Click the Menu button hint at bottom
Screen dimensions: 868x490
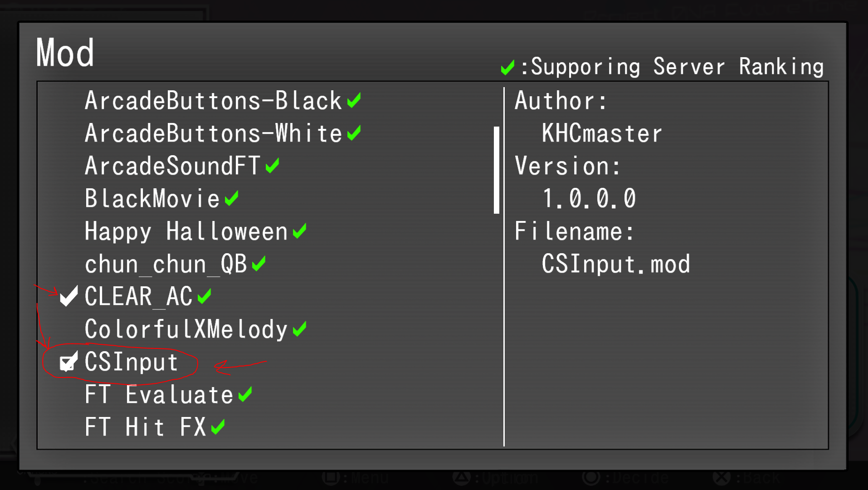tap(356, 478)
